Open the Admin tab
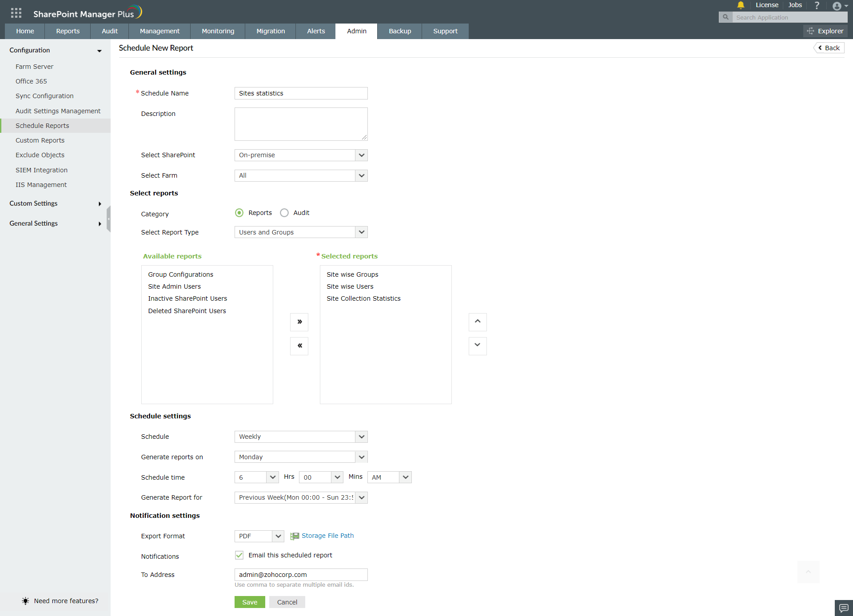Screen dimensions: 853x616 coord(357,31)
